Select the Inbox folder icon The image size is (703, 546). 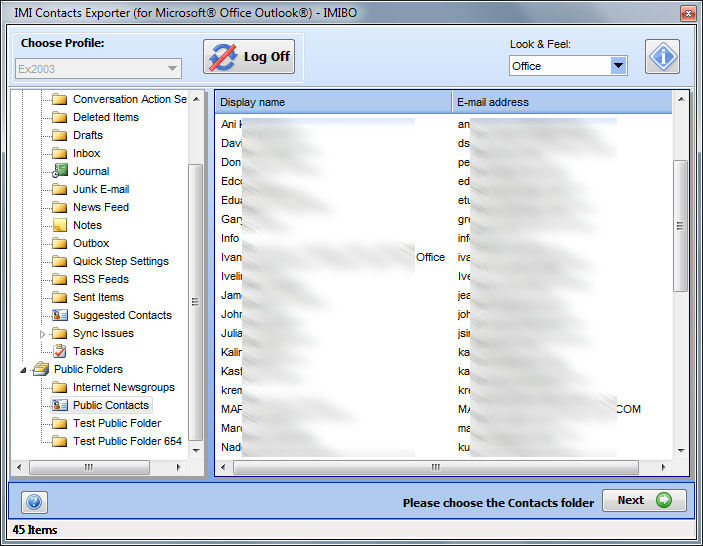click(59, 153)
